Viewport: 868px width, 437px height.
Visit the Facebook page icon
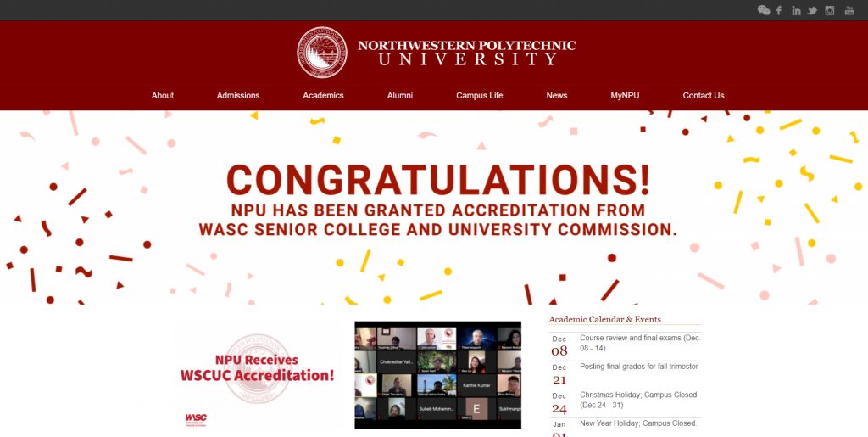pos(779,10)
